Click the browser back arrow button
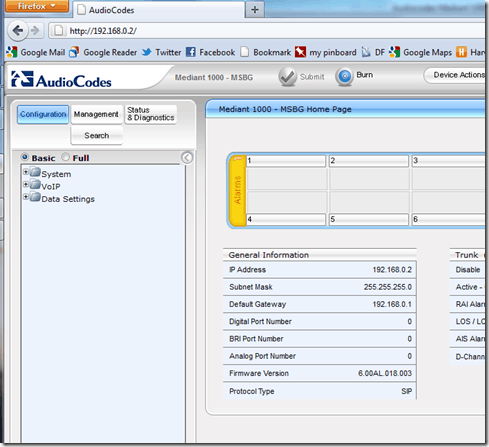Image resolution: width=489 pixels, height=447 pixels. click(x=17, y=31)
